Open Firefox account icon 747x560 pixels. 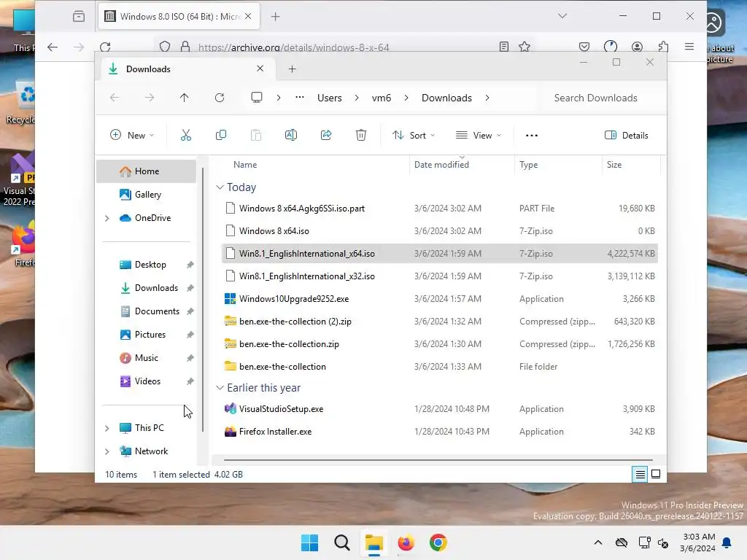click(x=637, y=47)
